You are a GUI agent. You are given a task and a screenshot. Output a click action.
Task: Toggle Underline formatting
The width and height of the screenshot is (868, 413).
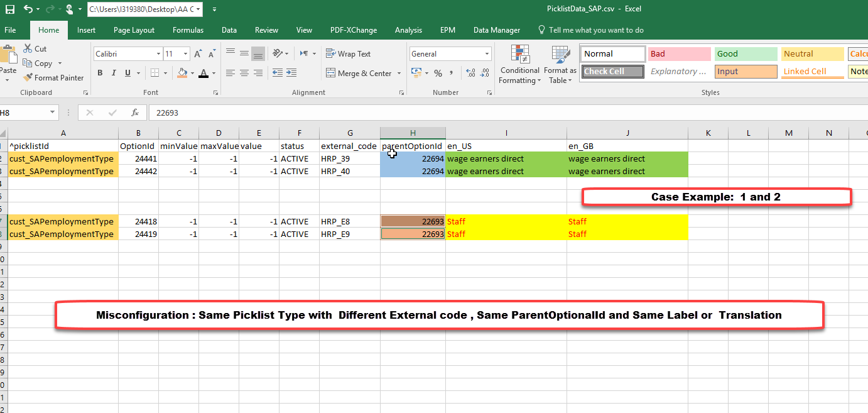click(128, 73)
